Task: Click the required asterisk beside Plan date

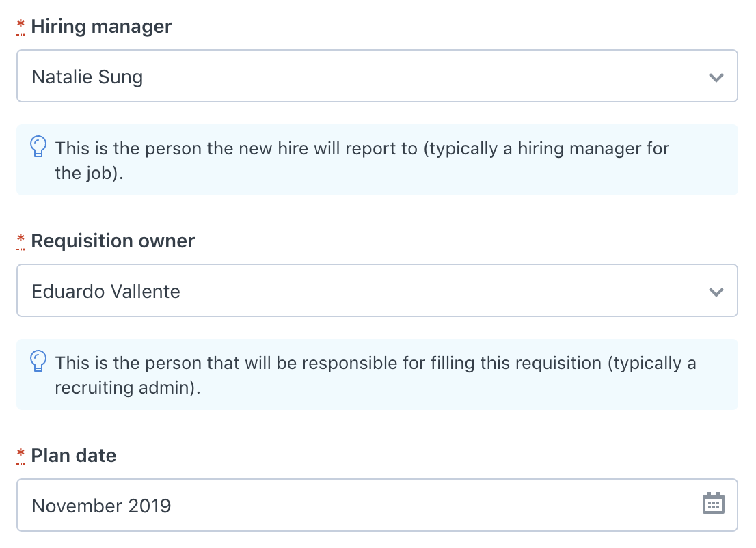Action: [x=21, y=455]
